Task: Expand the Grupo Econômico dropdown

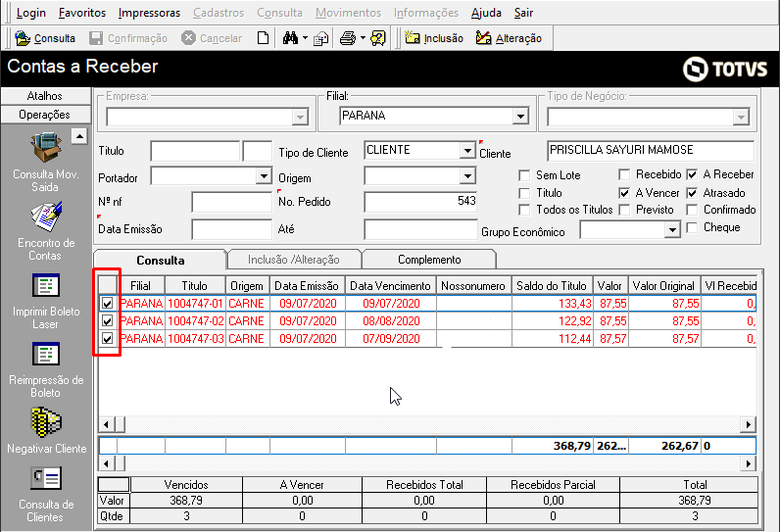Action: 672,229
